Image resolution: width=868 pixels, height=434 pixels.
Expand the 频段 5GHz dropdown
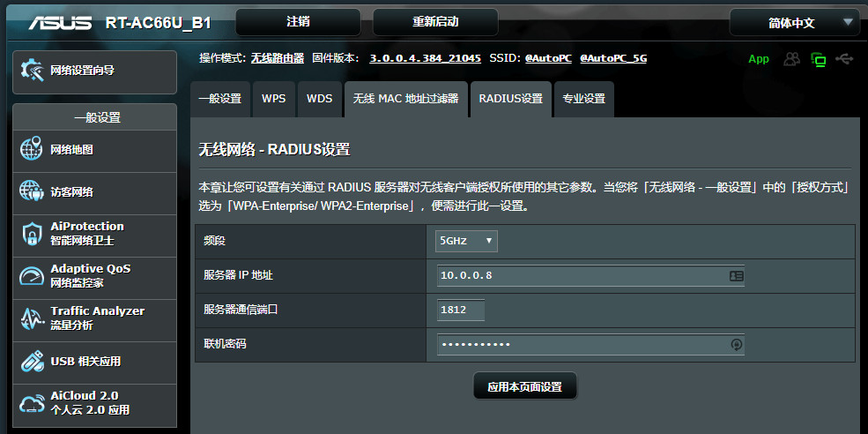click(466, 241)
